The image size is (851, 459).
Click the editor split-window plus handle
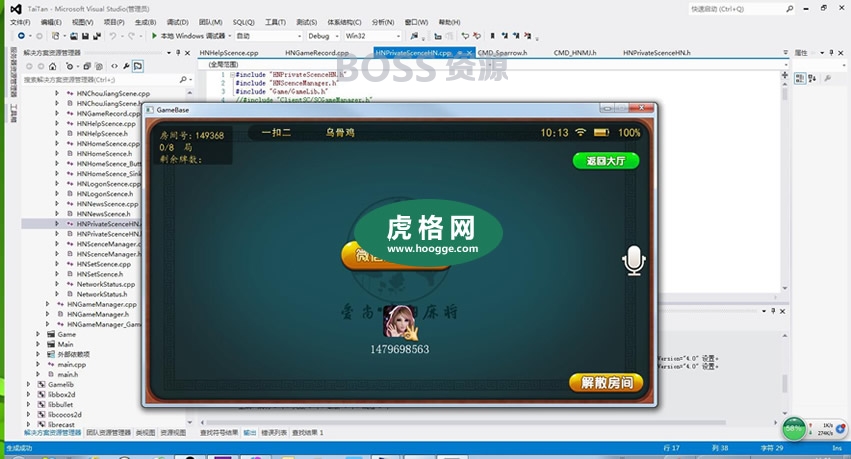[x=785, y=75]
